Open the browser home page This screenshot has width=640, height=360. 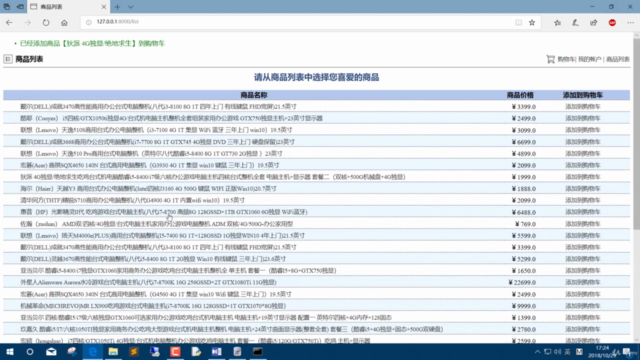64,23
